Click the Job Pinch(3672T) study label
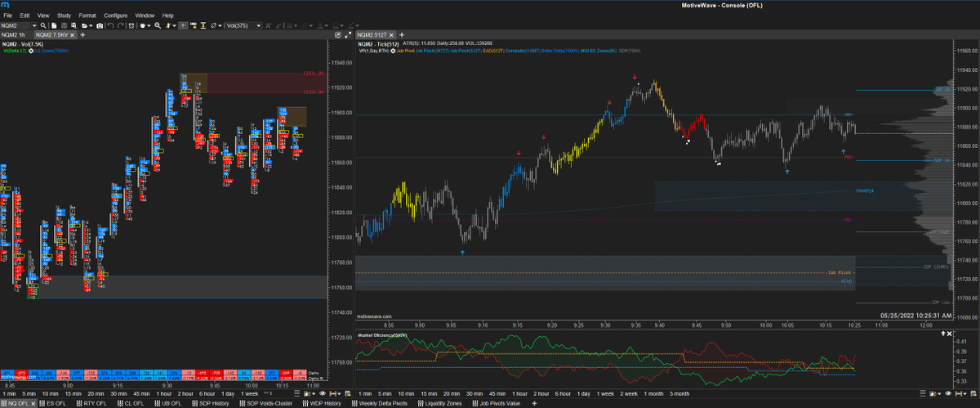 pos(432,51)
